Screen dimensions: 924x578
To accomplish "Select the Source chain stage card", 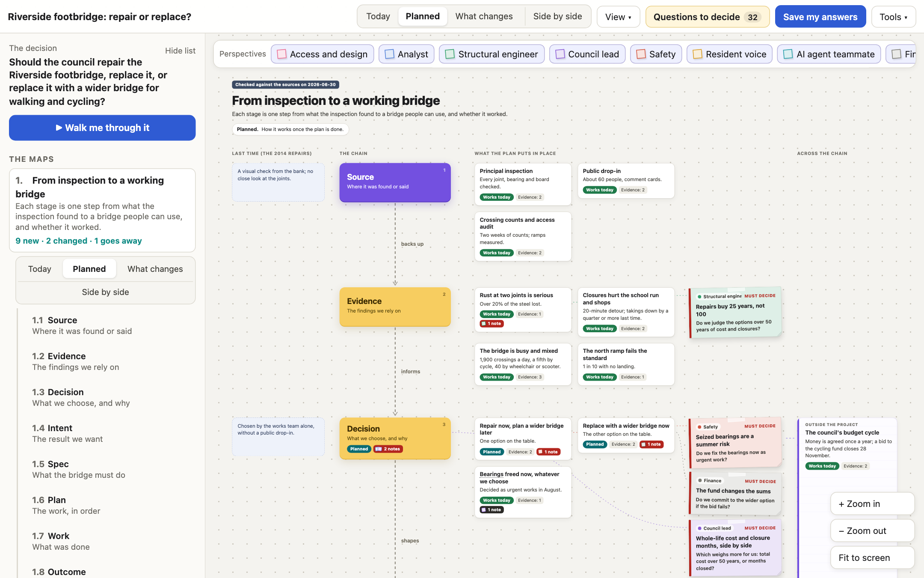I will [395, 182].
